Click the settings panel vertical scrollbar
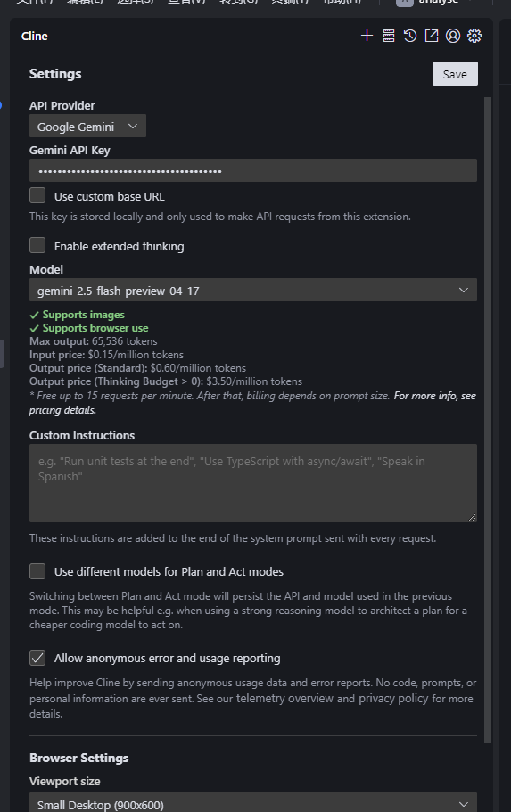The width and height of the screenshot is (511, 812). 487,420
